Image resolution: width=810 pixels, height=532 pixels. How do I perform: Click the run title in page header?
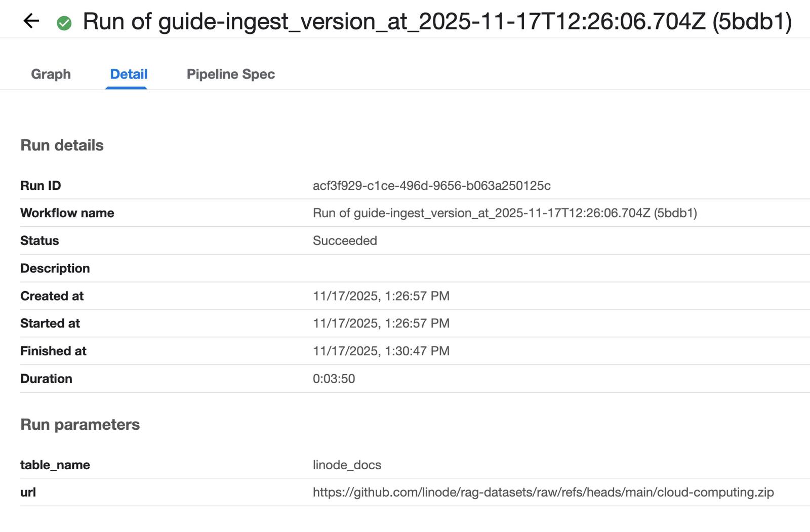(x=437, y=22)
